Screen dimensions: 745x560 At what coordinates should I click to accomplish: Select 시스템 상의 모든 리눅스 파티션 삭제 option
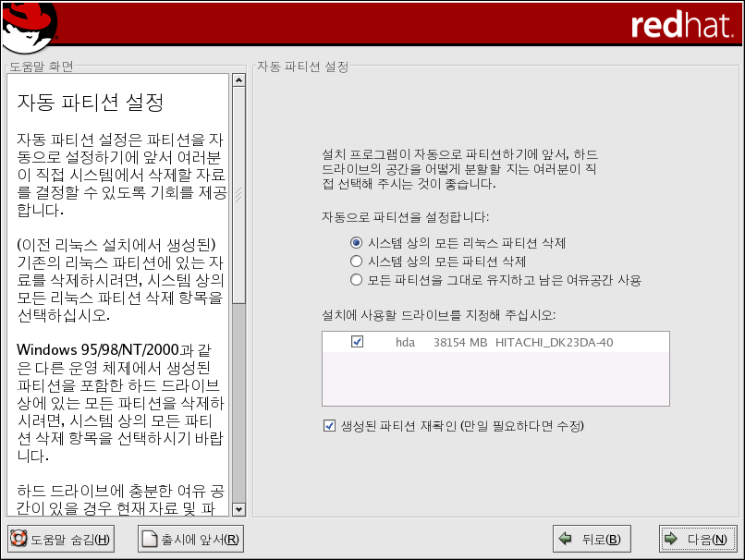coord(357,243)
